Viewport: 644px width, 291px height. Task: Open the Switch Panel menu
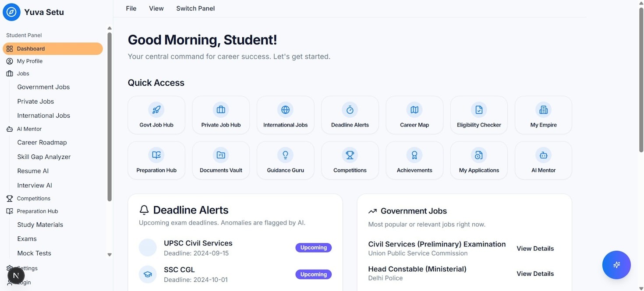(x=195, y=8)
